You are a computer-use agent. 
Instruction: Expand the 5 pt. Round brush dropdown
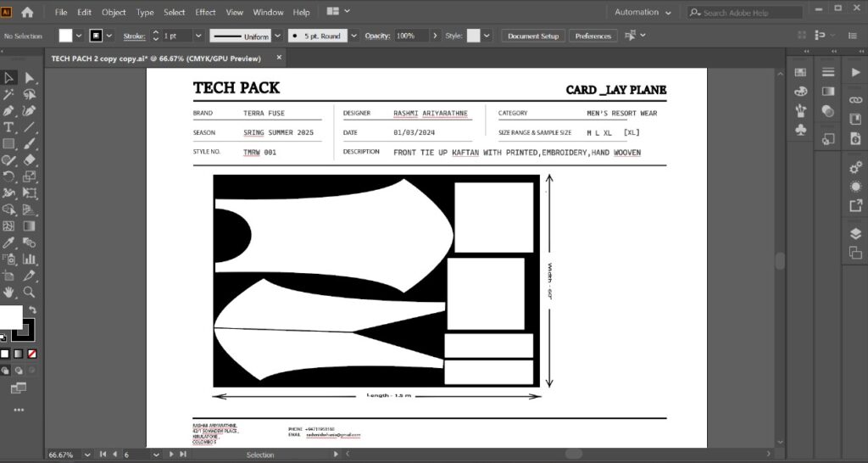click(352, 36)
